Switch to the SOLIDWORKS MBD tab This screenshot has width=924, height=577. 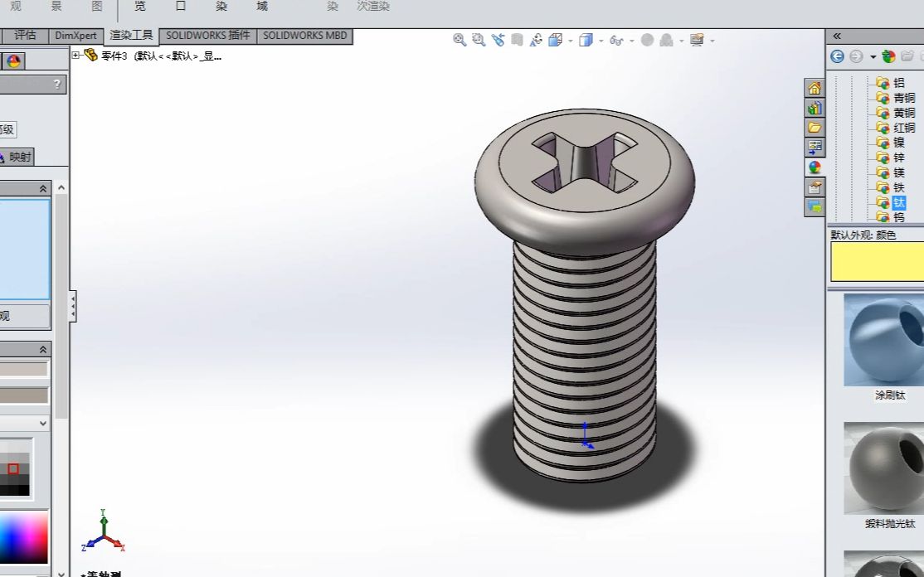[305, 36]
